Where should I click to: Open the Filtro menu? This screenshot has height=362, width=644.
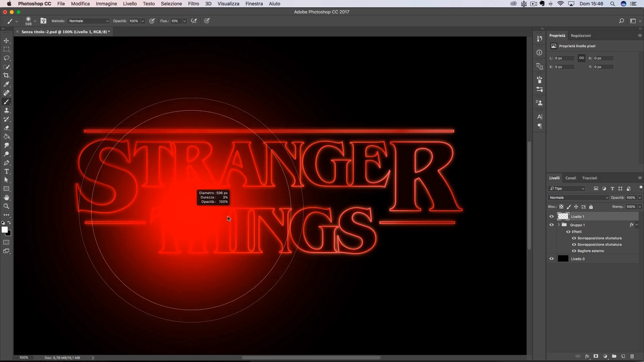point(193,4)
